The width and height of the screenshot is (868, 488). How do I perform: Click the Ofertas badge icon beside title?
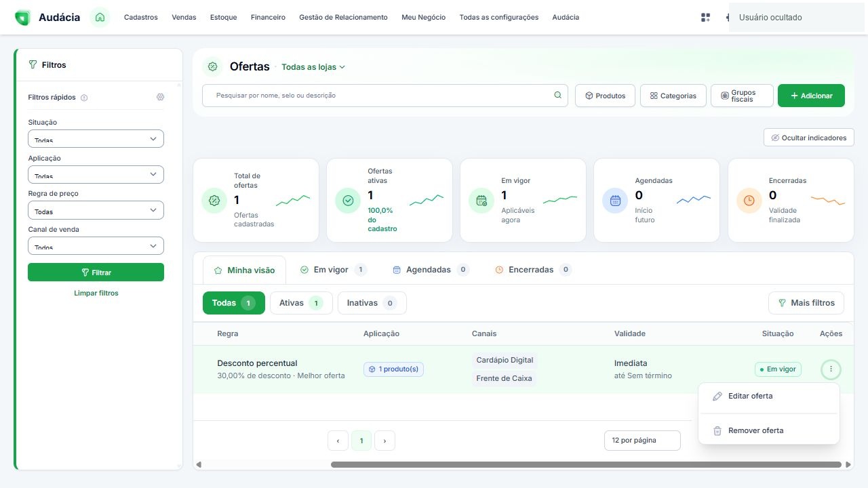(213, 66)
